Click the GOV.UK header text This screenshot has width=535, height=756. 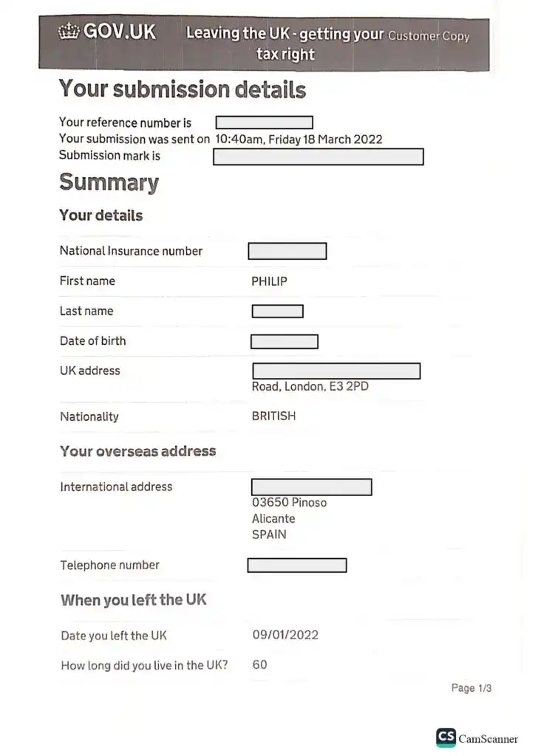click(119, 32)
